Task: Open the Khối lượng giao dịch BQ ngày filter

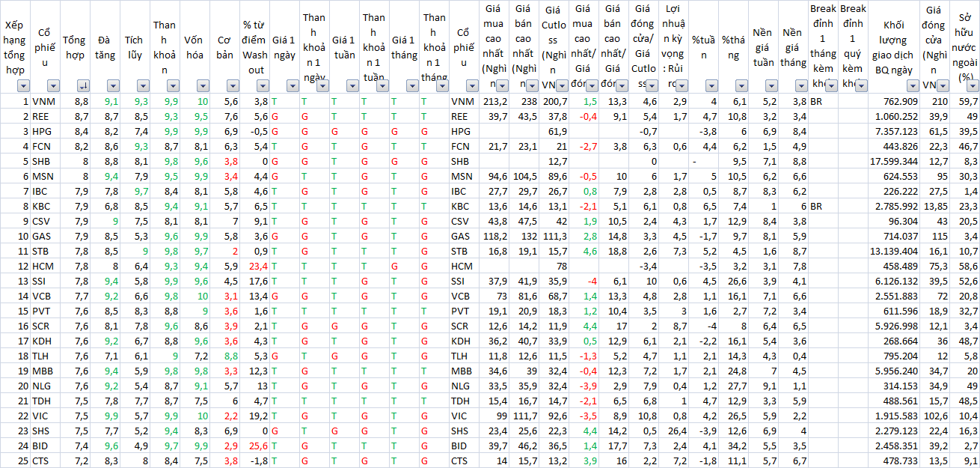Action: pyautogui.click(x=914, y=86)
